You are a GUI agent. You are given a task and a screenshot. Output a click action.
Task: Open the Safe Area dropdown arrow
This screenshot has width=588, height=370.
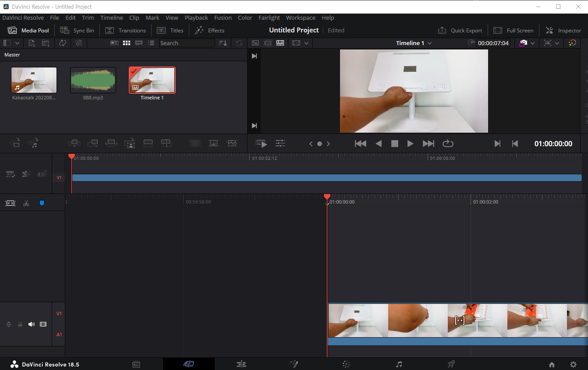tap(306, 43)
